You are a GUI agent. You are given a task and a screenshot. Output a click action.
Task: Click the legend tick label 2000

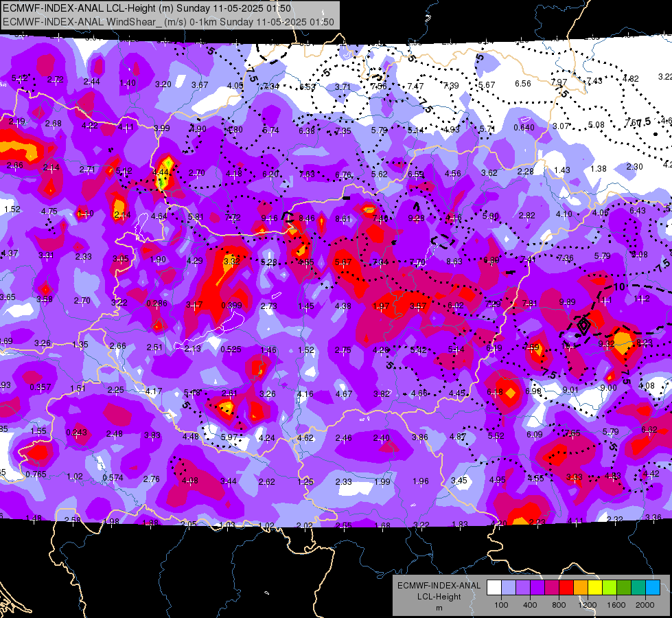(645, 605)
